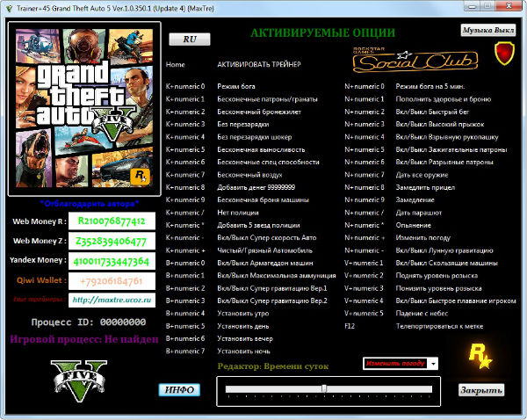Click Нет полиции option
Screen dimensions: 527x420
point(238,213)
